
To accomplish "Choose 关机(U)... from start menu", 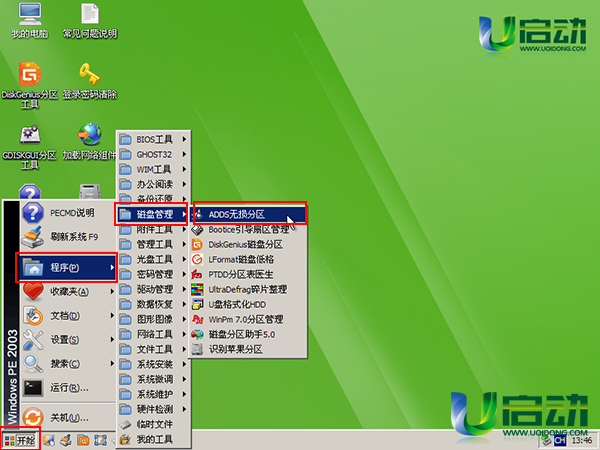I will [68, 418].
